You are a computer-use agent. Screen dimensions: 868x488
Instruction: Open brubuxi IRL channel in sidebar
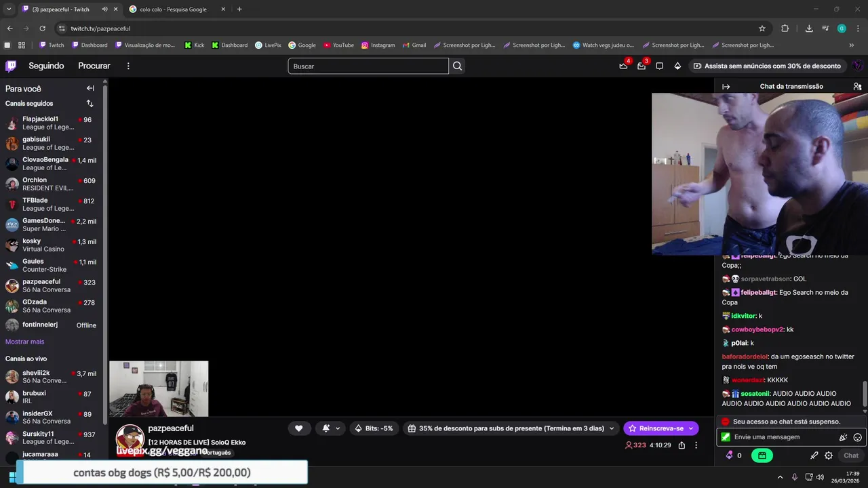(x=53, y=397)
